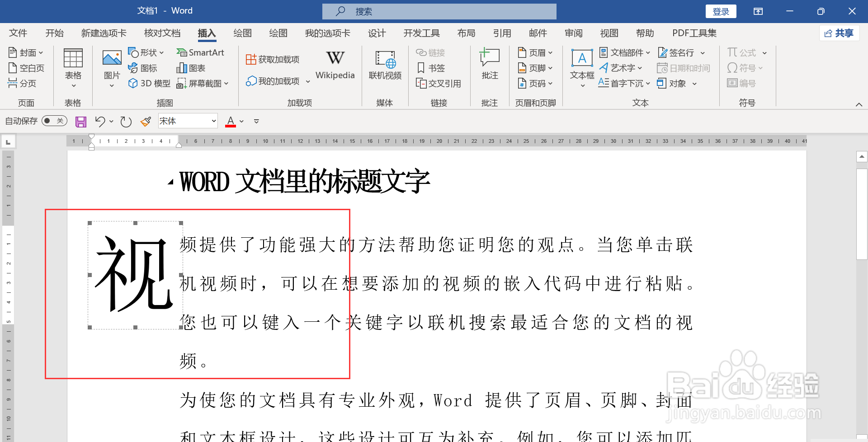Image resolution: width=868 pixels, height=442 pixels.
Task: Open the font color picker arrow
Action: [x=242, y=122]
